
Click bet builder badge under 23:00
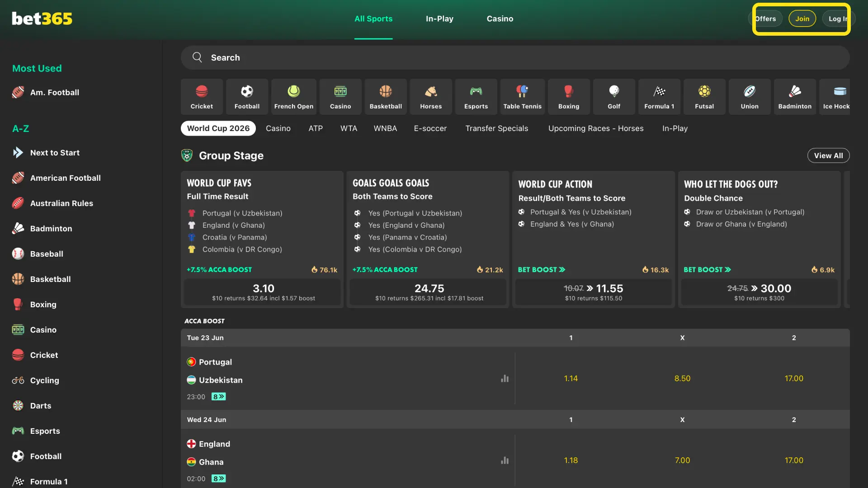click(219, 397)
